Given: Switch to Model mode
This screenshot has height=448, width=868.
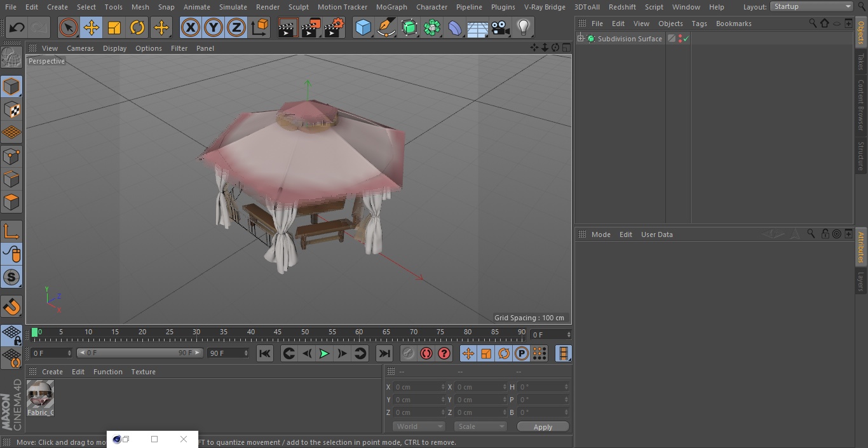Looking at the screenshot, I should point(11,86).
